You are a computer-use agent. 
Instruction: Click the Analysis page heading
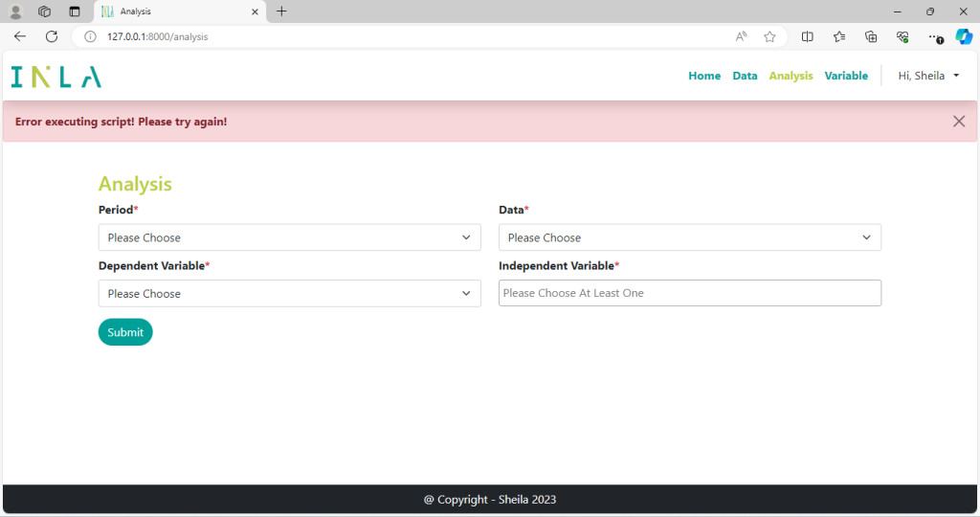[135, 184]
